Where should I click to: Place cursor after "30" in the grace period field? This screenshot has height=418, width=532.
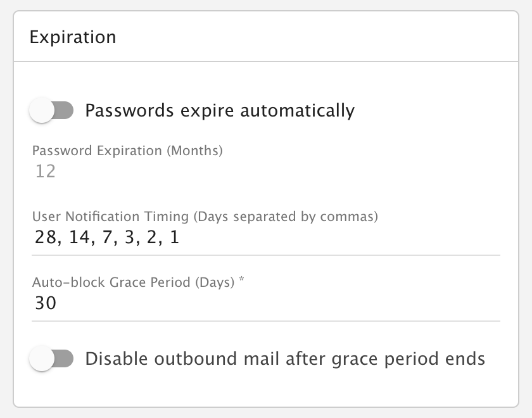coord(58,304)
